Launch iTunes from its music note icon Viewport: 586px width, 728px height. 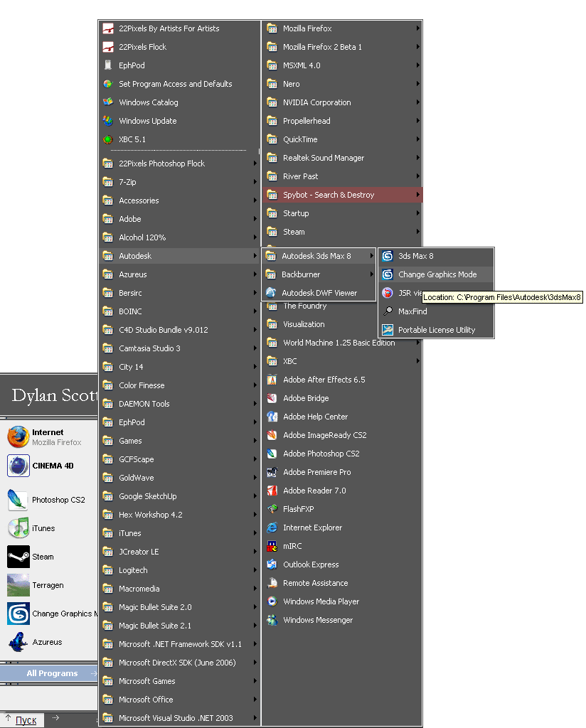click(x=18, y=528)
